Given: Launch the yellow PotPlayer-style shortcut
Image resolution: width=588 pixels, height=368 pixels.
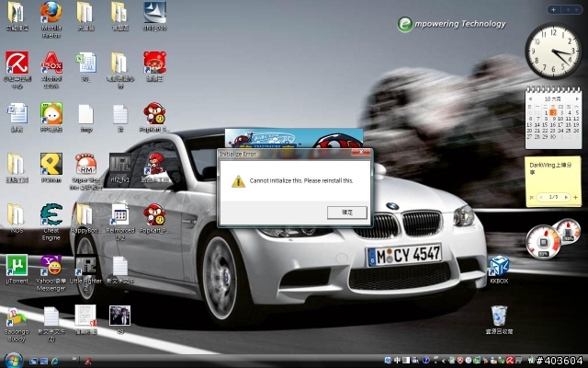Looking at the screenshot, I should pyautogui.click(x=51, y=168).
